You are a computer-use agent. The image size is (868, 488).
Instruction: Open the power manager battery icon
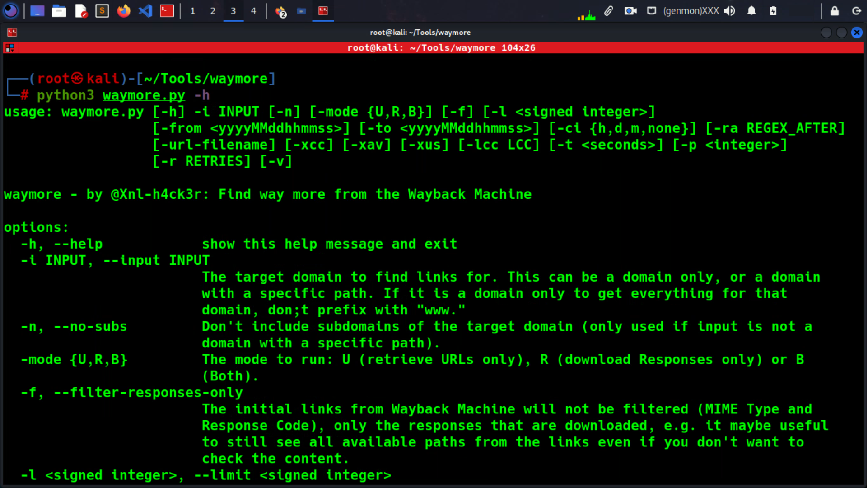773,11
